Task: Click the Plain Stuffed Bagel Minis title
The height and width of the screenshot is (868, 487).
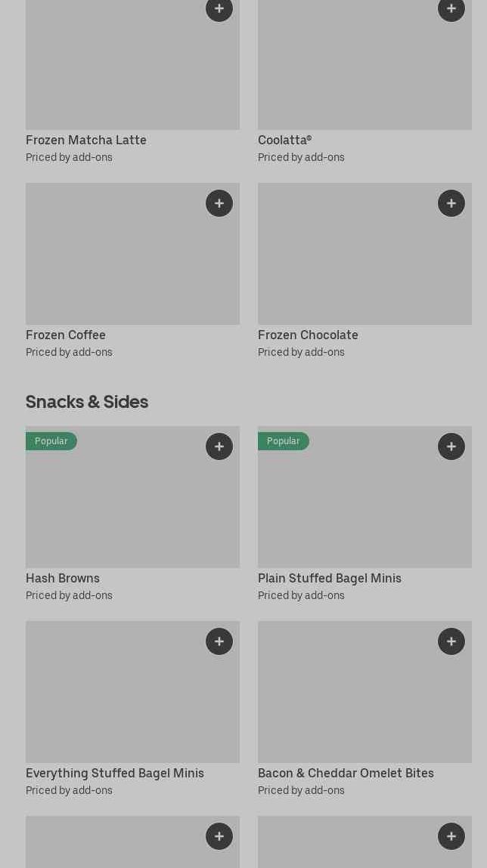Action: 330,578
